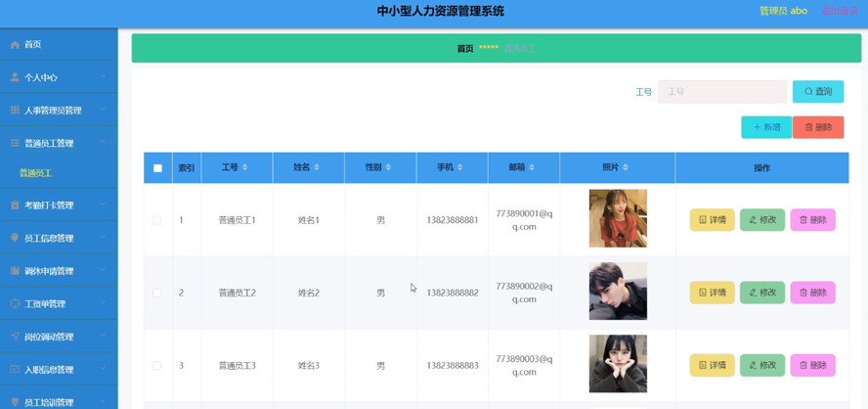Viewport: 868px width, 409px height.
Task: Click the clock icon for 工资单管理
Action: pos(15,304)
